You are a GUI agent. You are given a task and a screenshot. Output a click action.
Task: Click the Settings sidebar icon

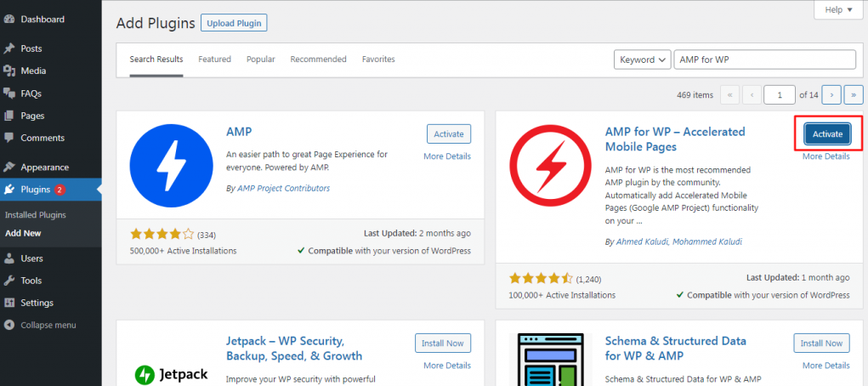point(9,303)
